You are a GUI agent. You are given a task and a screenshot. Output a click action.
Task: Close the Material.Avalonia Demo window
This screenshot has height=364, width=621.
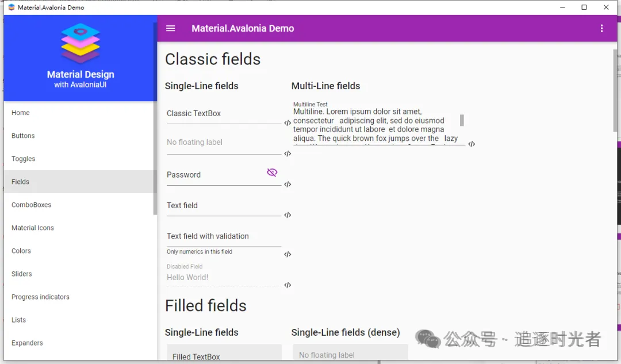606,7
